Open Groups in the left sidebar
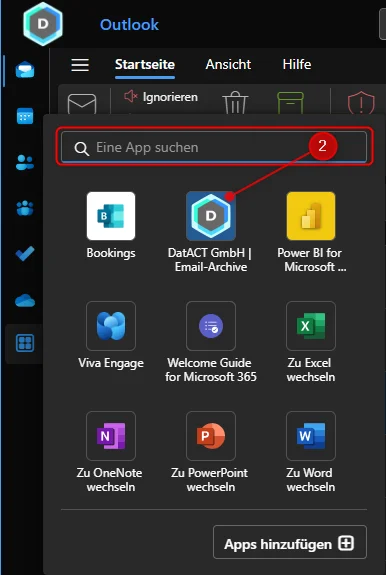The image size is (386, 575). pos(25,208)
